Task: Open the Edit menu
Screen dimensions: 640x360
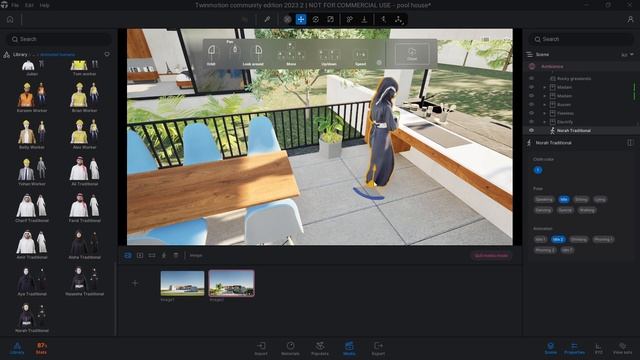Action: pos(29,5)
